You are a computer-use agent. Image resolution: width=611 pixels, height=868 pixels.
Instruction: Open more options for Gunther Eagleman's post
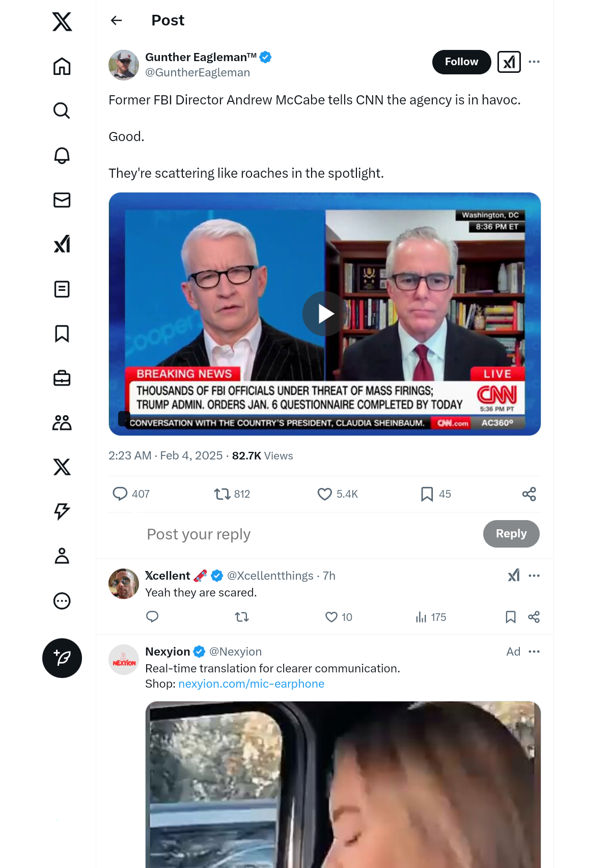[x=534, y=62]
